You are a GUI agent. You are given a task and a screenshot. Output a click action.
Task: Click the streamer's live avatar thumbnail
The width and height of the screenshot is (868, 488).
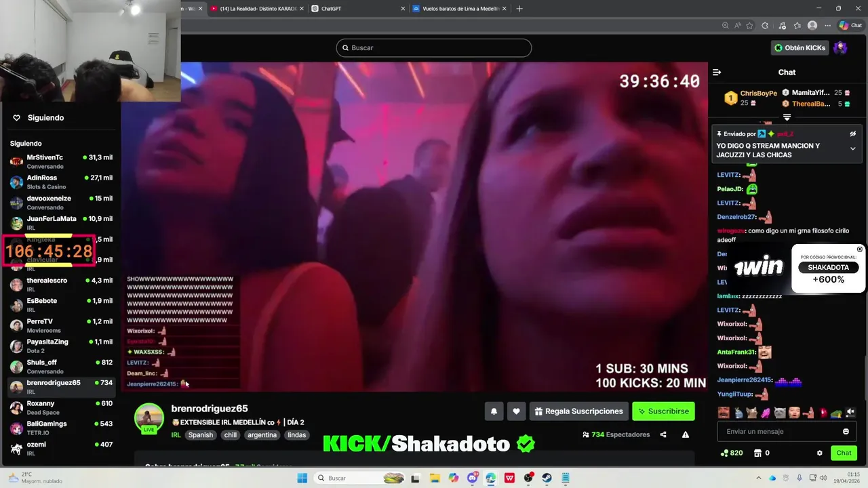(149, 418)
